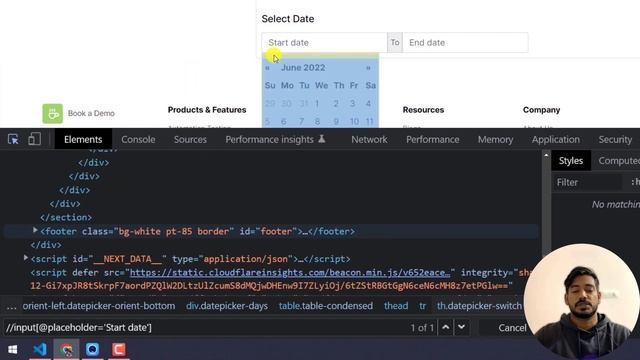
Task: Click the Elements panel scrollbar up arrow
Action: 546,155
